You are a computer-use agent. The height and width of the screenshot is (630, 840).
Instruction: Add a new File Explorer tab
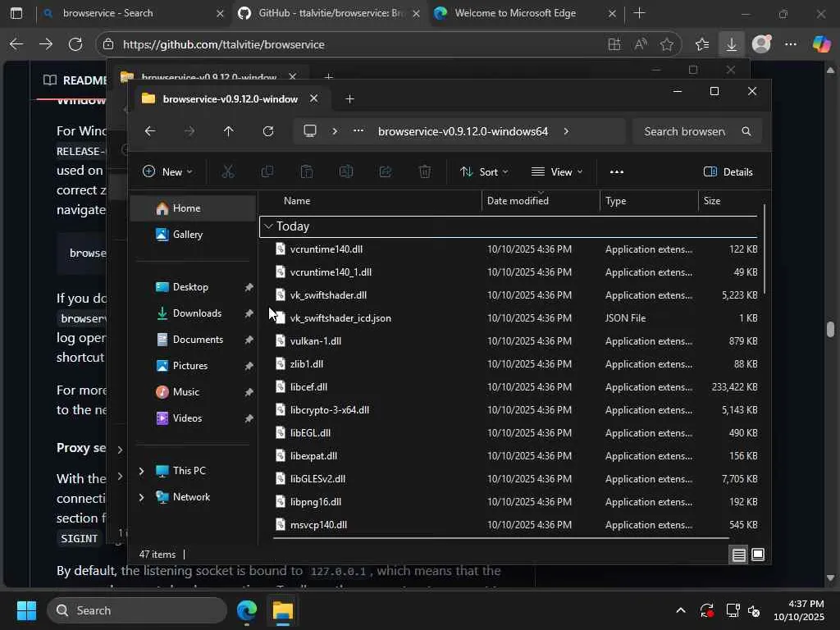point(349,98)
